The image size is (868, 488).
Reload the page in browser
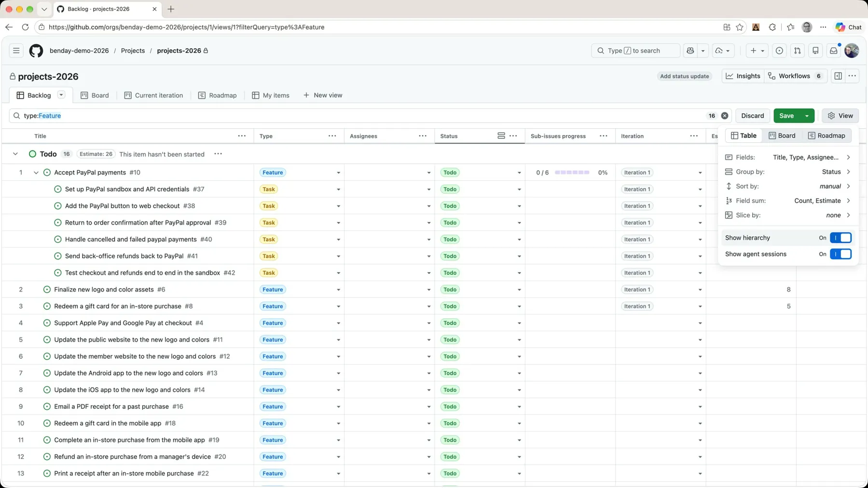pyautogui.click(x=25, y=27)
